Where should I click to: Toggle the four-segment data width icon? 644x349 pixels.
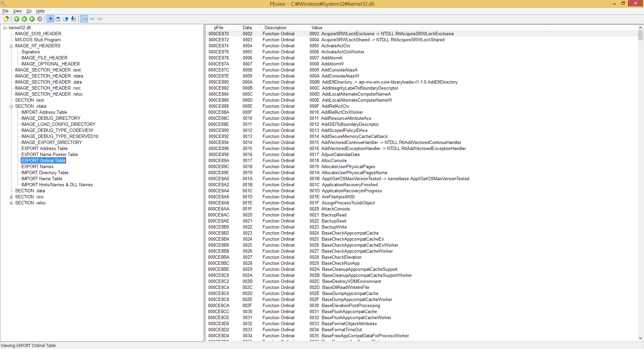tap(84, 19)
